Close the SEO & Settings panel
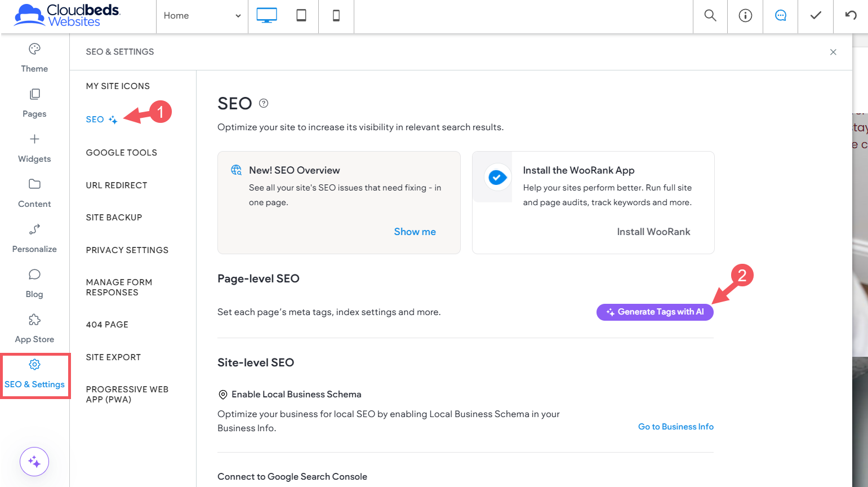Image resolution: width=868 pixels, height=487 pixels. pos(833,52)
